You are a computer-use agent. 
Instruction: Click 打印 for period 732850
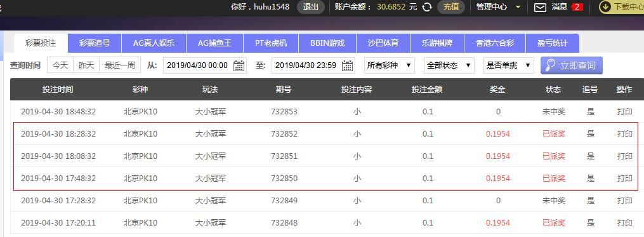coord(625,178)
